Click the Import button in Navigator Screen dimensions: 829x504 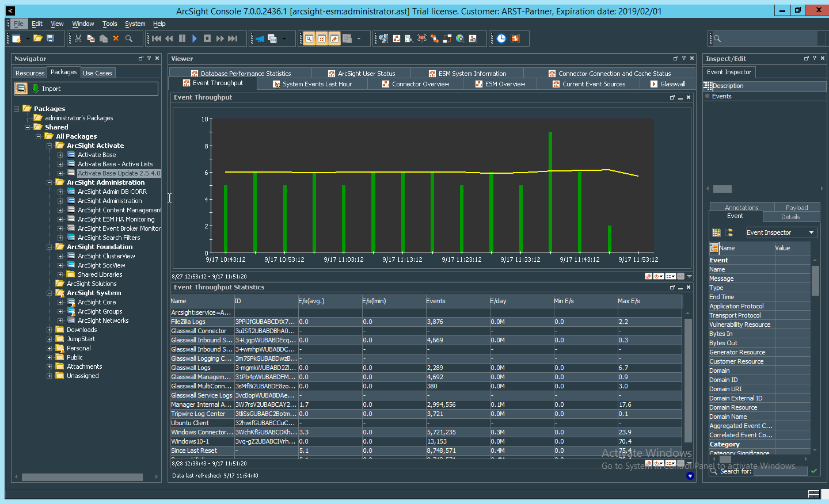point(51,89)
